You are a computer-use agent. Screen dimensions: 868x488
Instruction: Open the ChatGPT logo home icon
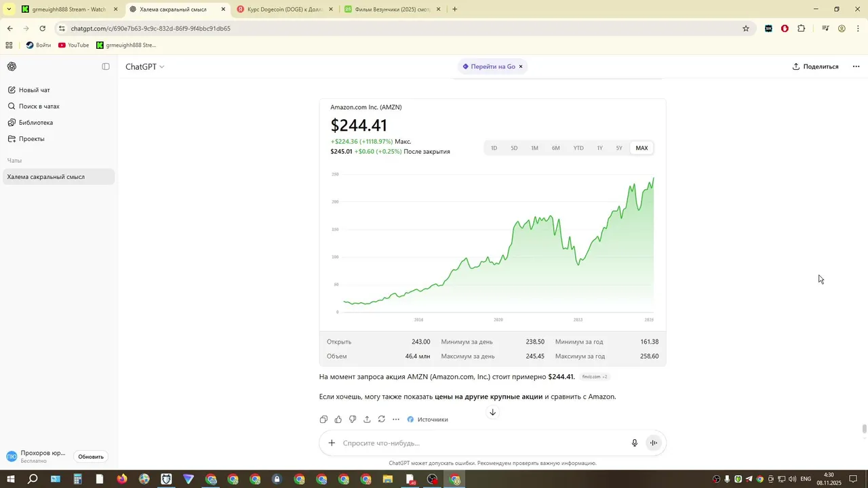pos(12,66)
